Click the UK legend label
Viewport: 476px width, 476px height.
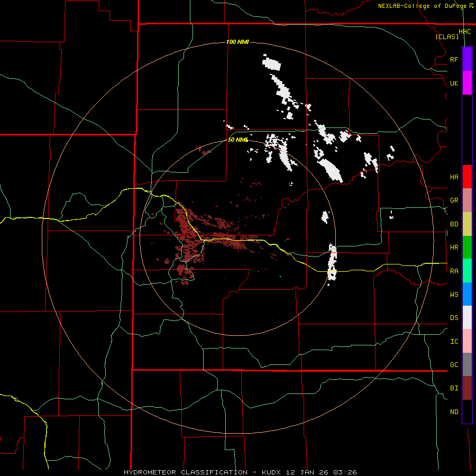point(454,83)
